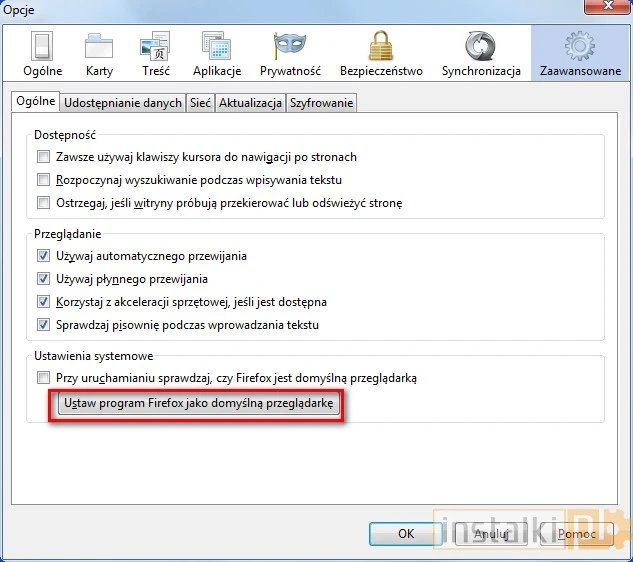
Task: Toggle start searching while typing text checkbox
Action: [43, 180]
